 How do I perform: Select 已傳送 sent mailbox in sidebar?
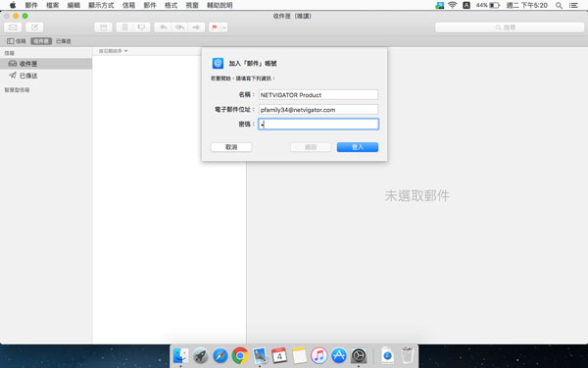(46, 76)
